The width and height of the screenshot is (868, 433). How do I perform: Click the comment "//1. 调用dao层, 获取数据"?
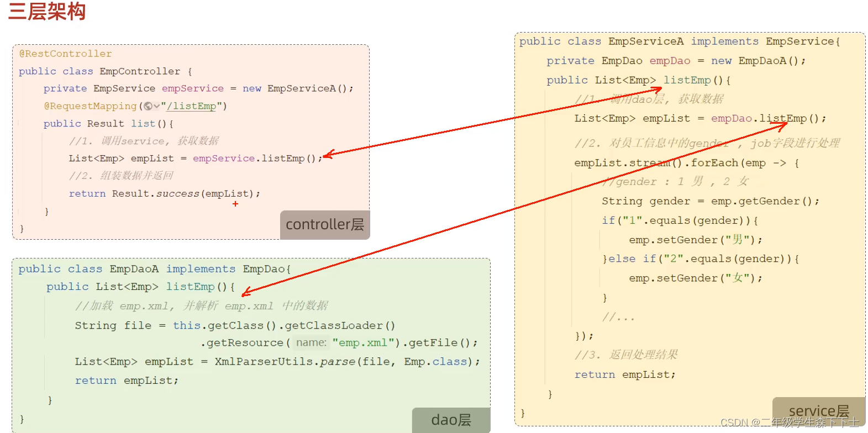pyautogui.click(x=649, y=99)
